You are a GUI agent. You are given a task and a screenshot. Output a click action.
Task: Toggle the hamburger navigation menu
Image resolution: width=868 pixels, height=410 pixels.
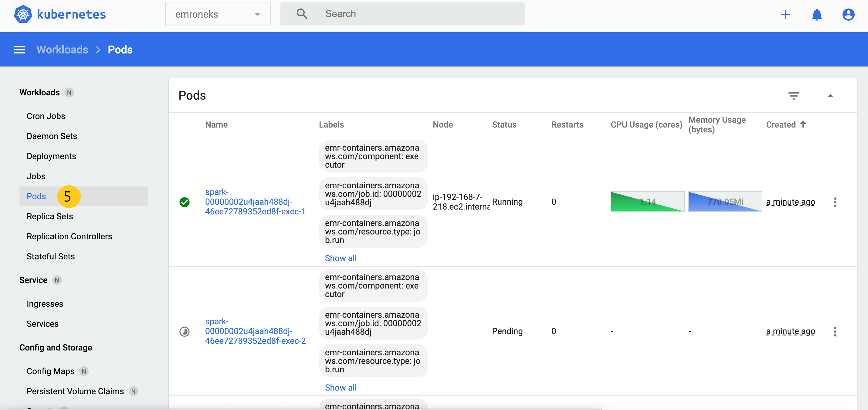click(x=19, y=50)
